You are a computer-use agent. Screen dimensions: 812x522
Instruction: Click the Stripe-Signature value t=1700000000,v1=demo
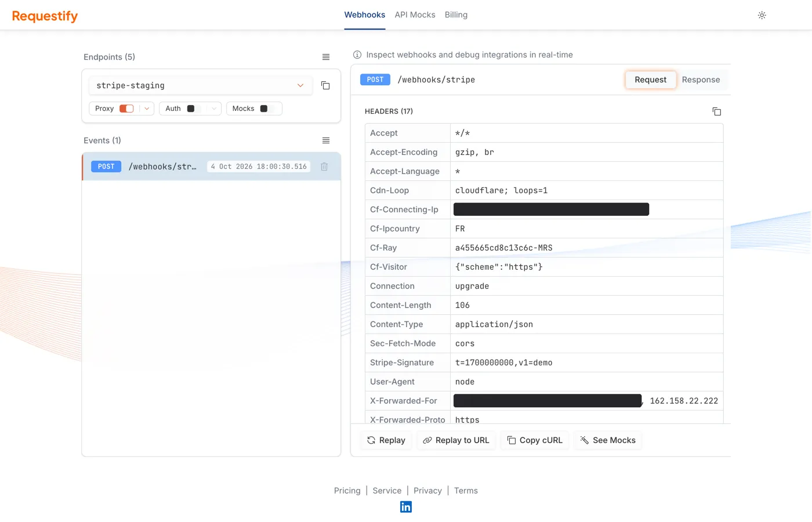503,362
